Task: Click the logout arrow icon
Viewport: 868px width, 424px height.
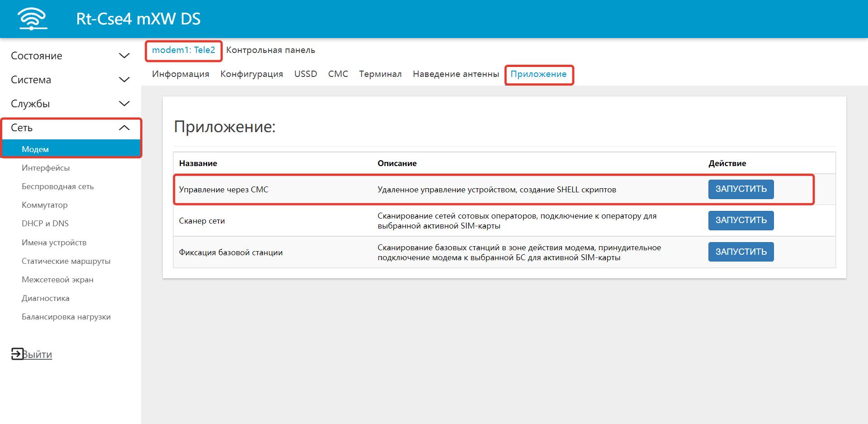Action: (17, 354)
